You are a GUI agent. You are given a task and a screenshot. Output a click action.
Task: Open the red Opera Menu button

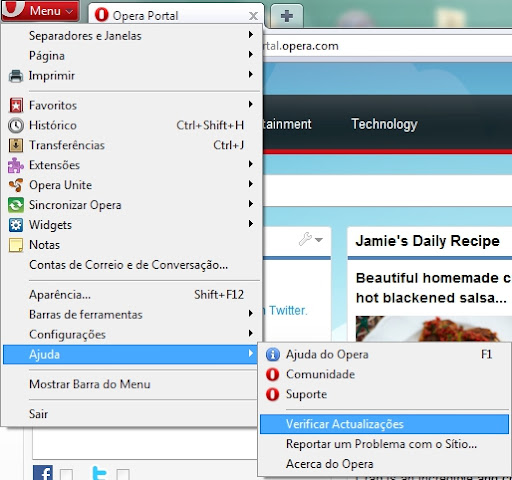pyautogui.click(x=40, y=11)
